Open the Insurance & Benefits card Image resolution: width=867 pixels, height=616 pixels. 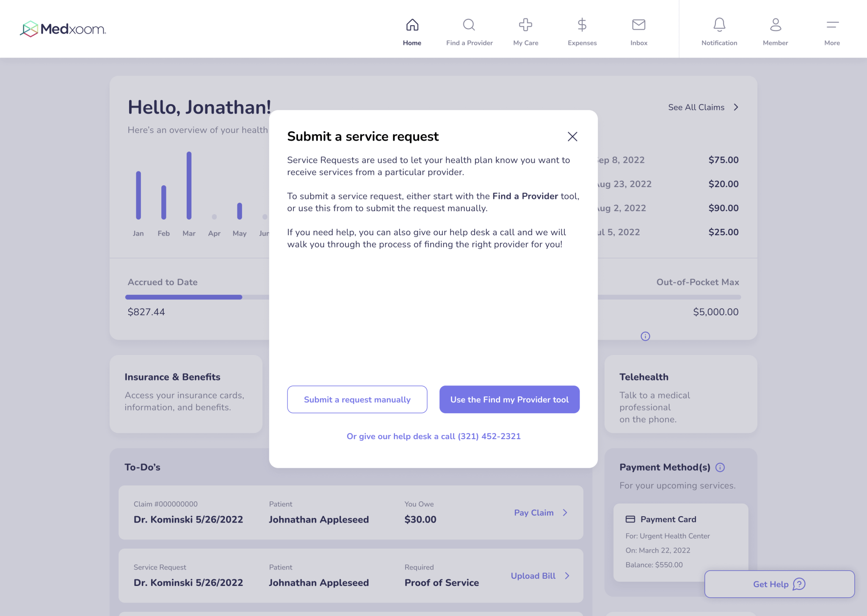point(186,394)
